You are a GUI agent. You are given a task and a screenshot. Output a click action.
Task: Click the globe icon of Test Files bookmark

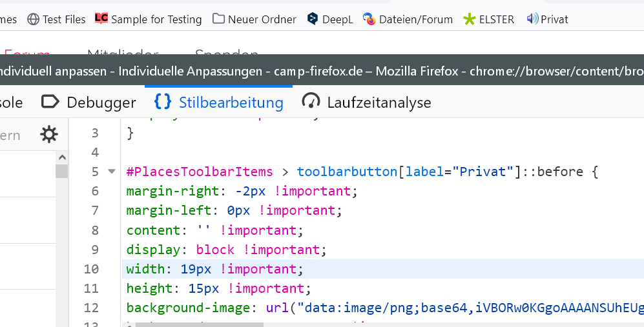[x=33, y=19]
